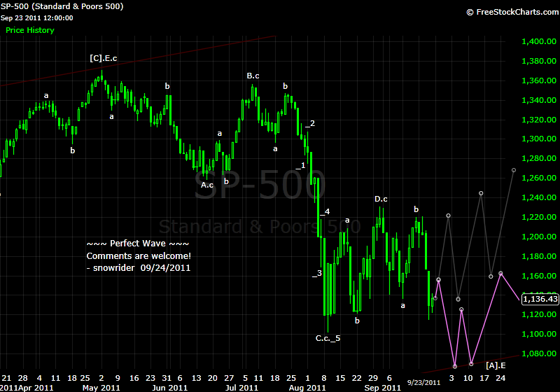
Task: Click the ~~~ Perfect Wave ~~~ heading
Action: (x=138, y=244)
